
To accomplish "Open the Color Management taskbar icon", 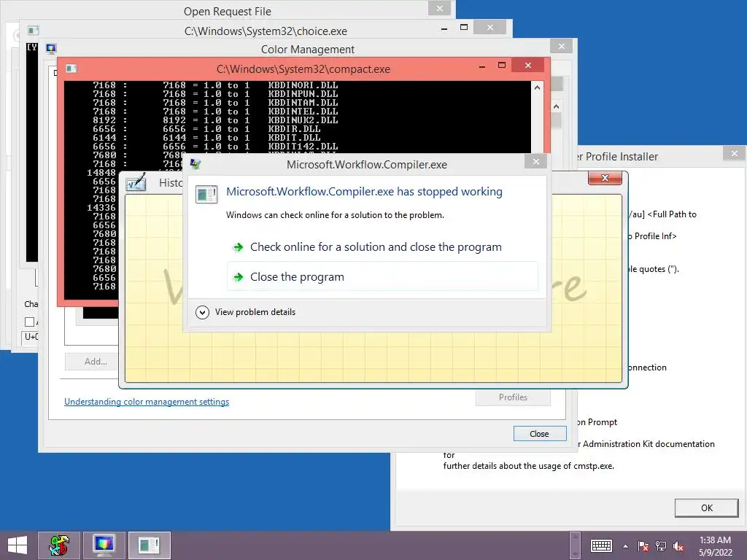I will 104,545.
